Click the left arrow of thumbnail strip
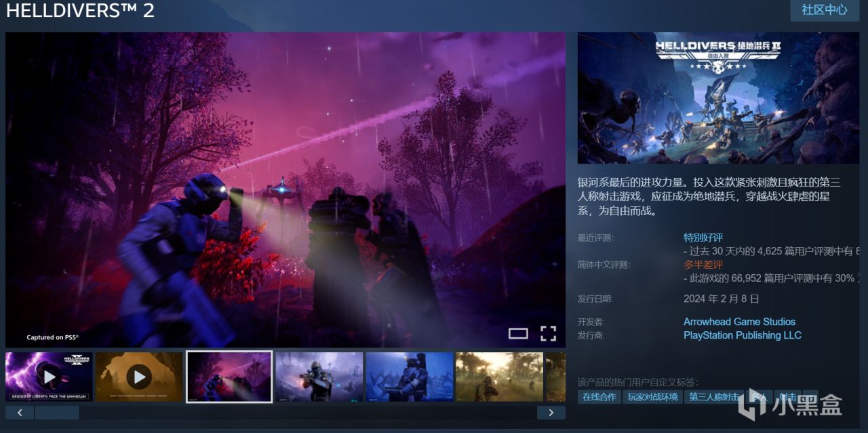The image size is (868, 433). (20, 413)
